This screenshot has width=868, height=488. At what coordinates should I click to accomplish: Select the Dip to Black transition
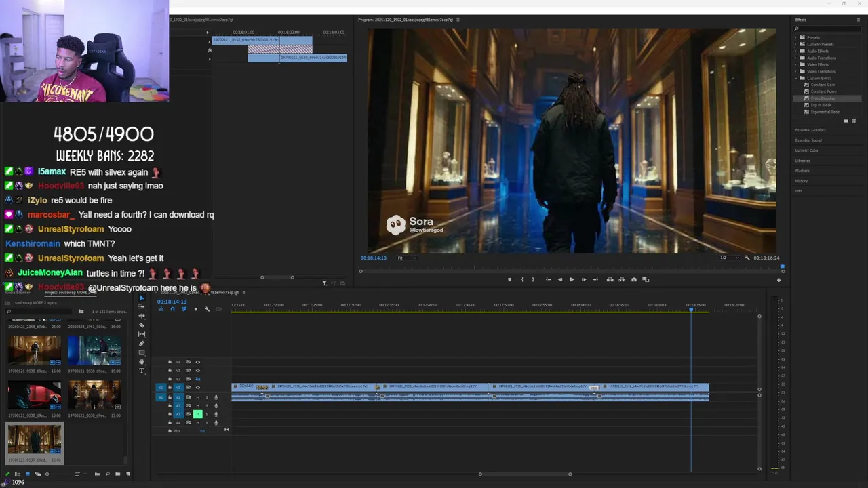coord(821,105)
